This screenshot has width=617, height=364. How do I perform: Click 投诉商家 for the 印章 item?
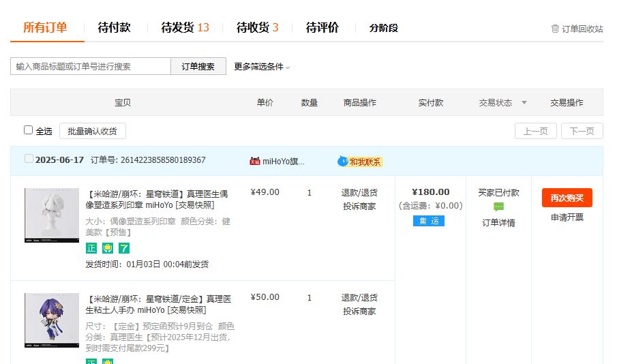coord(359,207)
